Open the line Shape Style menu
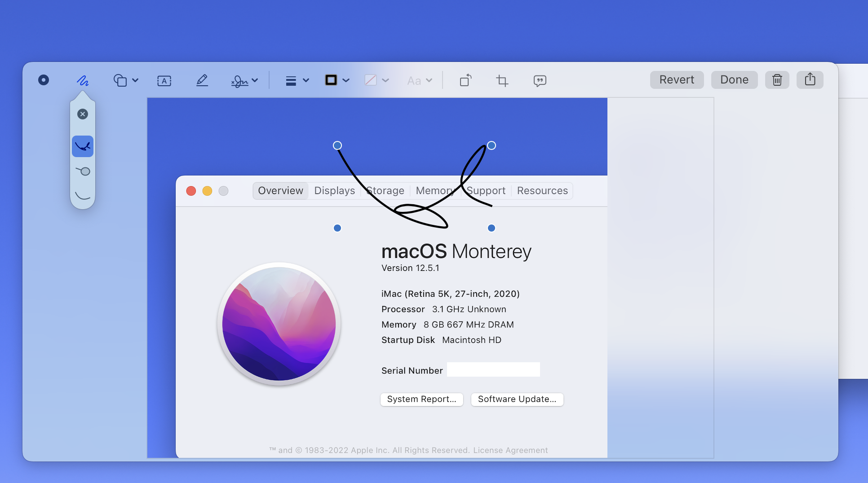The width and height of the screenshot is (868, 483). coord(291,81)
